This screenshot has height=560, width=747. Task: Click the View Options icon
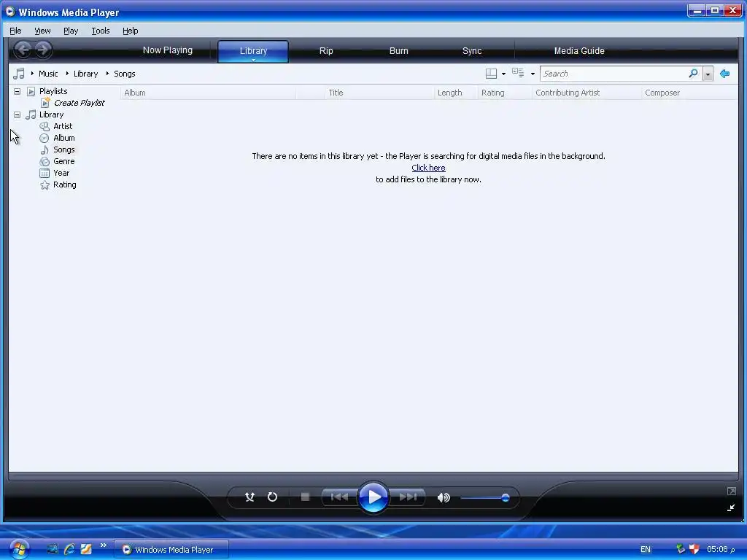coord(519,73)
